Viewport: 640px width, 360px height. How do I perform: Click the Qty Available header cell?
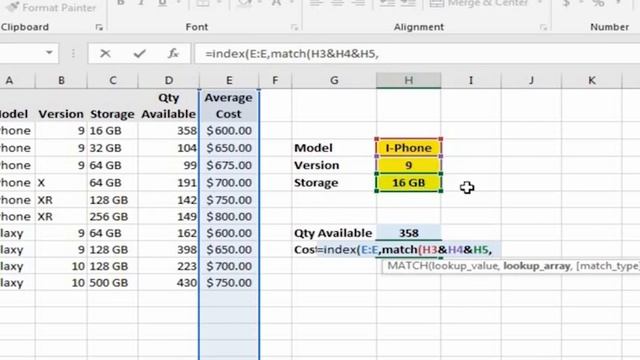coord(169,106)
